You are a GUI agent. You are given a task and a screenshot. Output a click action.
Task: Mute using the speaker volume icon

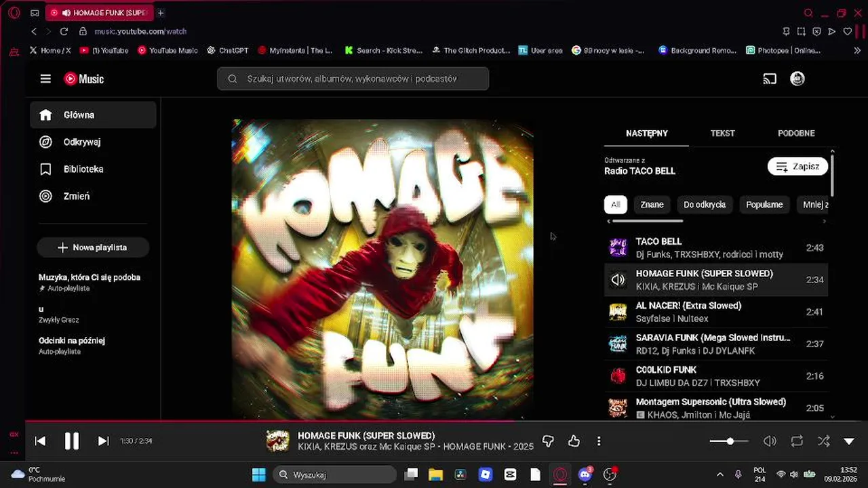pyautogui.click(x=770, y=441)
